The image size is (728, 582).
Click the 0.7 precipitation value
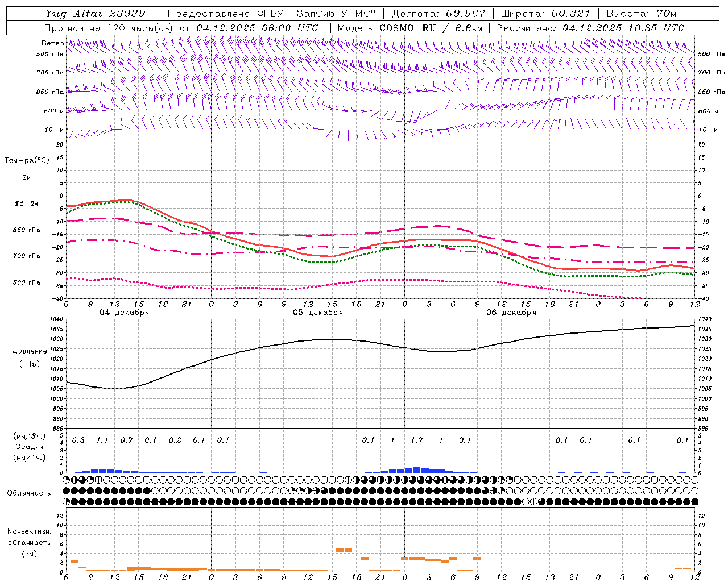point(126,440)
